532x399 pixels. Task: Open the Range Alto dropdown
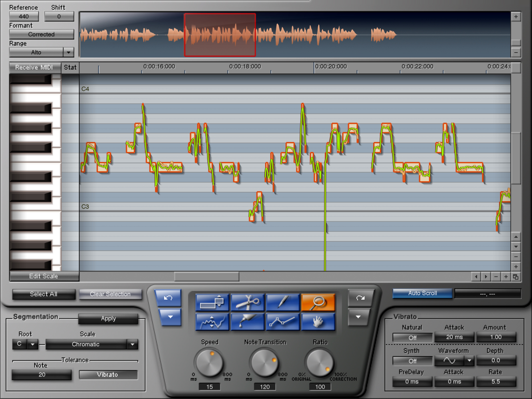(68, 52)
